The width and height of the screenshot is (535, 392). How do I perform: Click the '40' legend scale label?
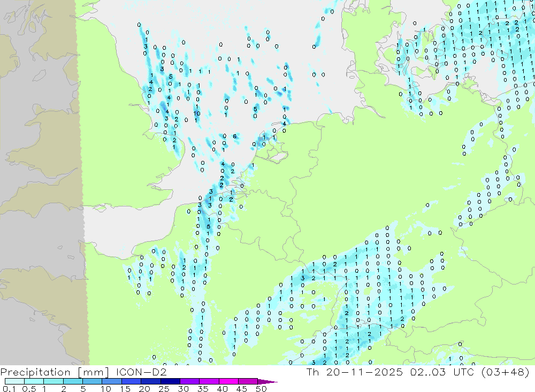pyautogui.click(x=222, y=389)
